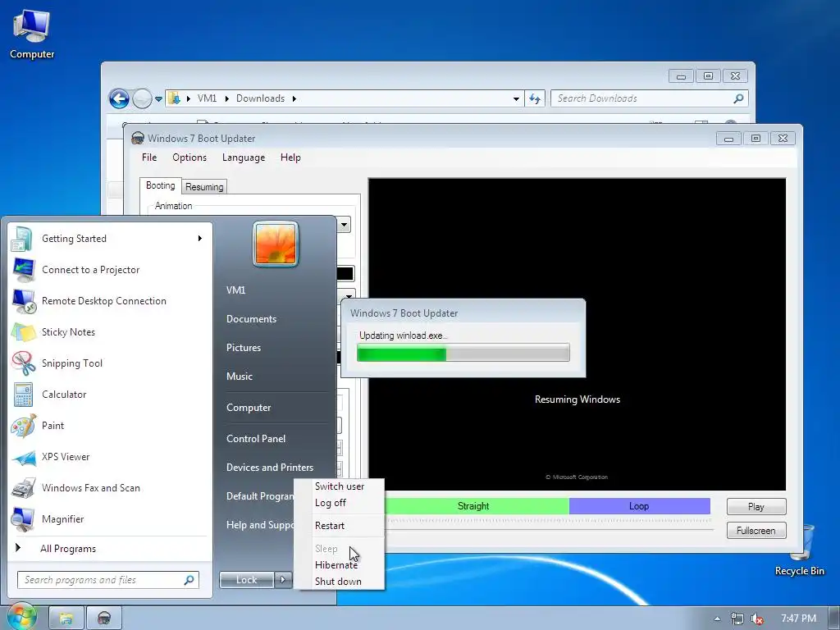Expand the breadcrumb arrow after Downloads
This screenshot has height=630, width=840.
point(294,98)
